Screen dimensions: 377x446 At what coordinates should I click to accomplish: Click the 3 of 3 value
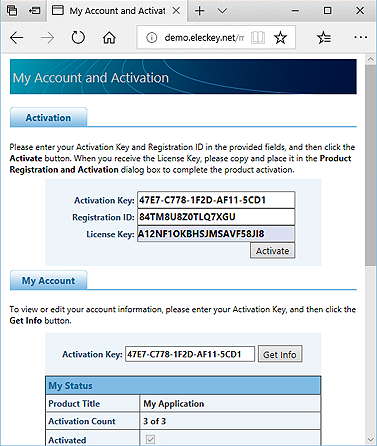[x=154, y=421]
